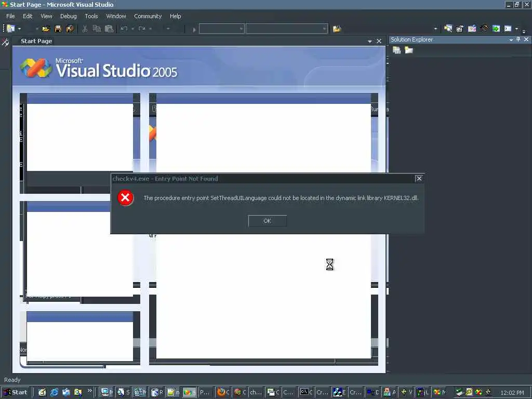Open the File menu

[x=10, y=16]
